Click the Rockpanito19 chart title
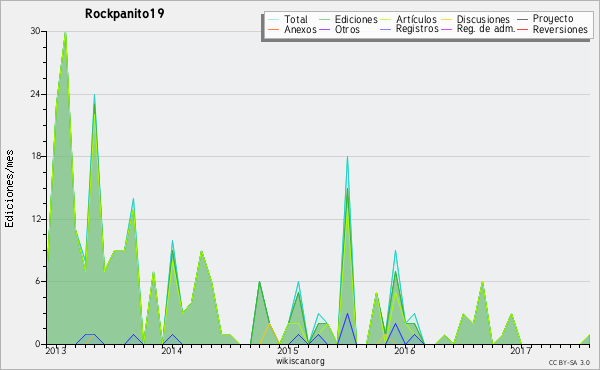 point(125,14)
